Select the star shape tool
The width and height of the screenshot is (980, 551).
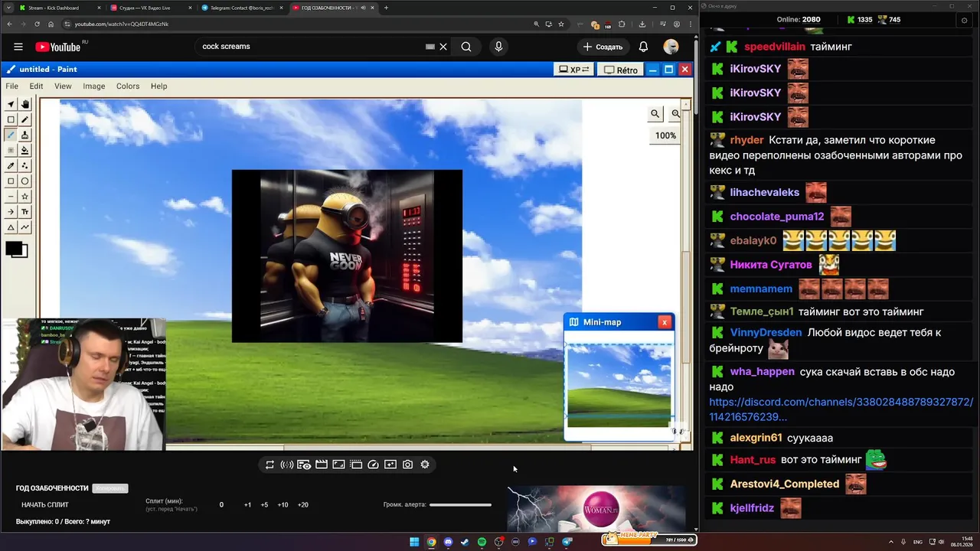(x=24, y=197)
